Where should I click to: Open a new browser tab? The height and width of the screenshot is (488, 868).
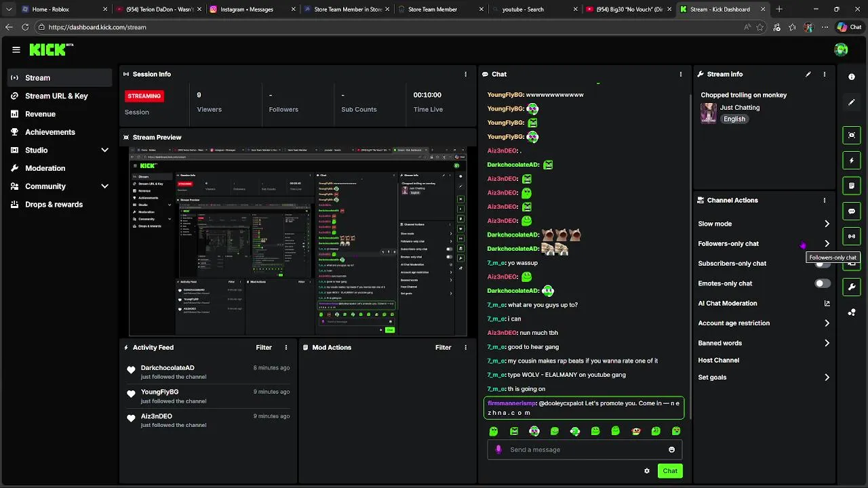coord(778,9)
